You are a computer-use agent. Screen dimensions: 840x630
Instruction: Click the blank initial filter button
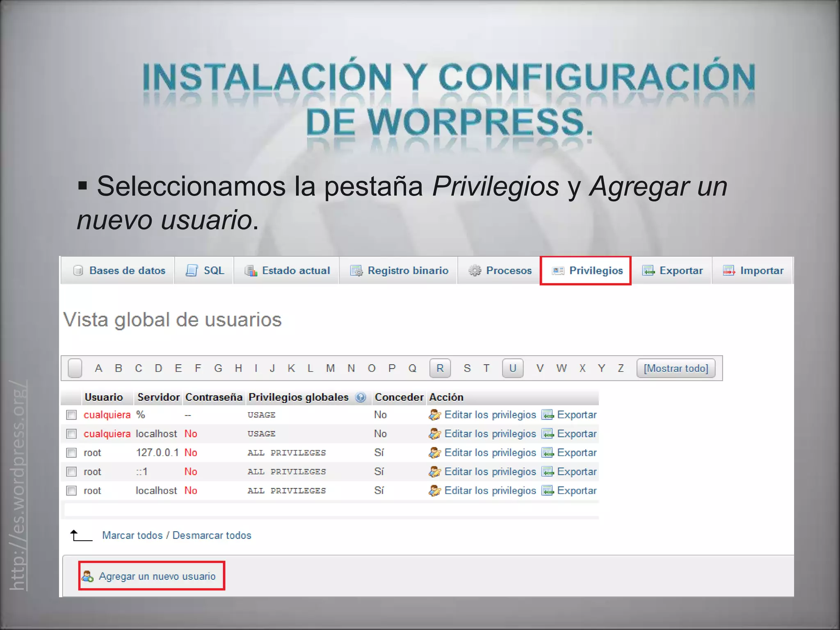[x=75, y=368]
